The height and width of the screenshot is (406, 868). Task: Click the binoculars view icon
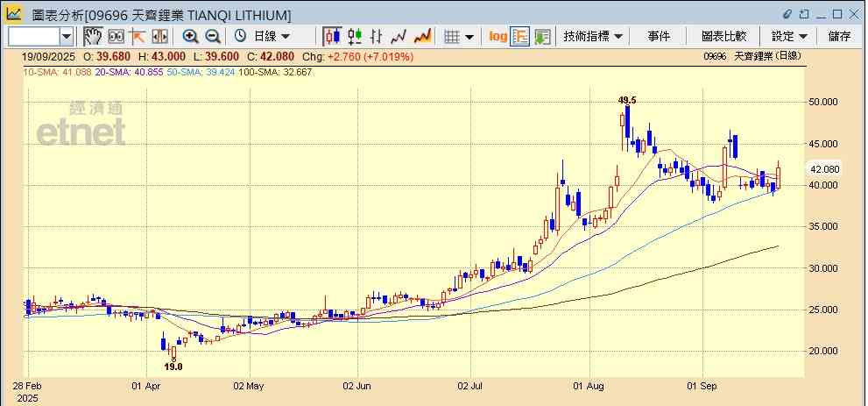click(x=116, y=37)
